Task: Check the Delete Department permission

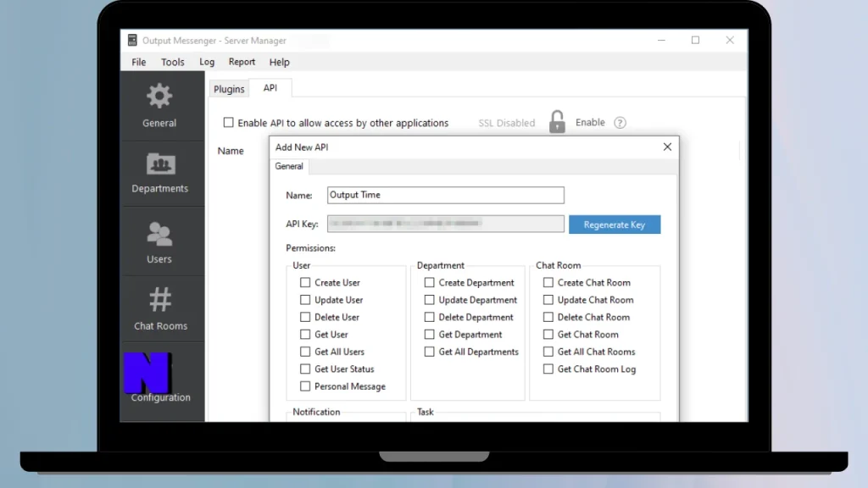Action: pos(429,317)
